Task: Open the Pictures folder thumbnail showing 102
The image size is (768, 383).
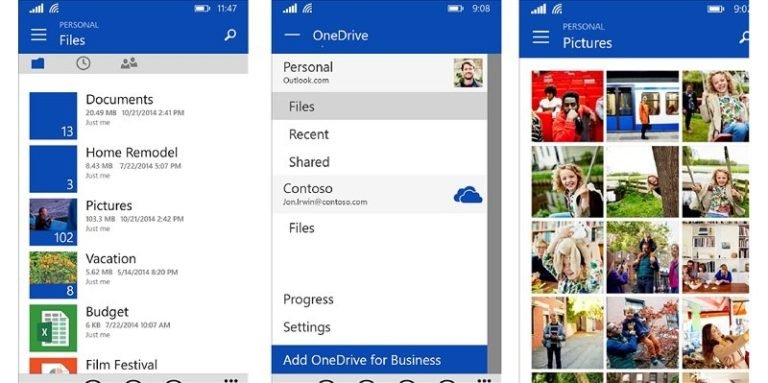Action: (53, 222)
